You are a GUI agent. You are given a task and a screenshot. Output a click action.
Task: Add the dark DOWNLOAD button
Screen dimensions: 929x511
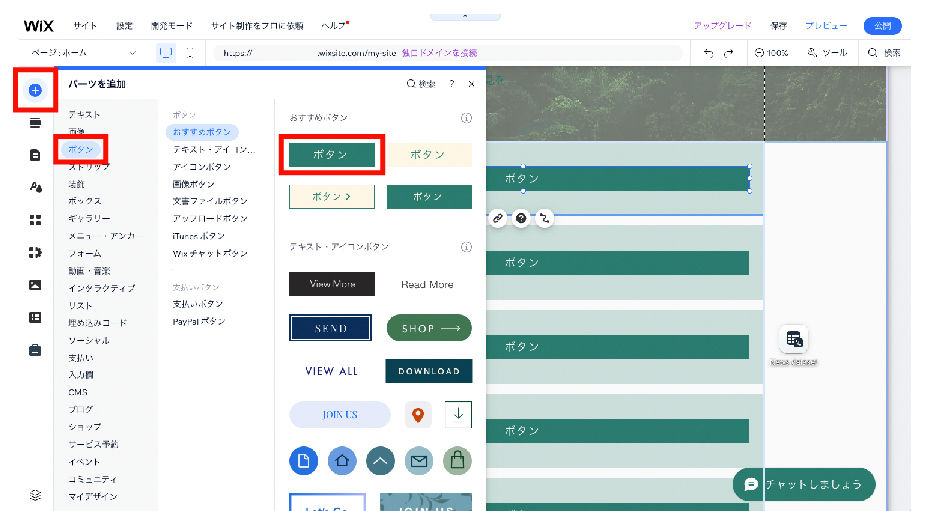click(x=429, y=371)
